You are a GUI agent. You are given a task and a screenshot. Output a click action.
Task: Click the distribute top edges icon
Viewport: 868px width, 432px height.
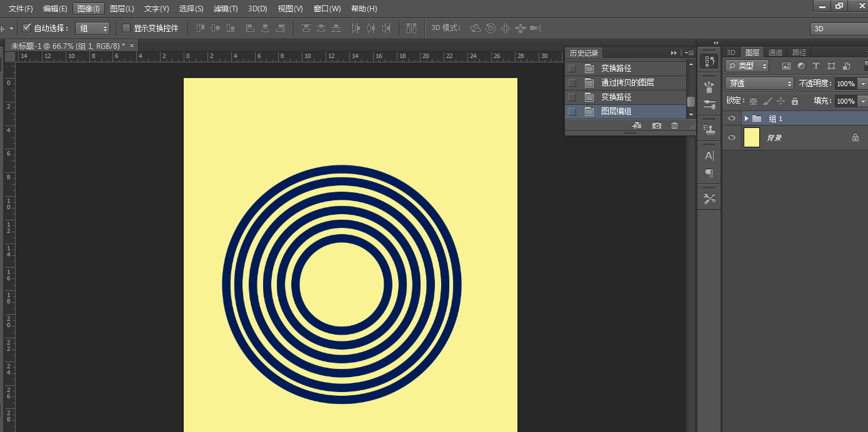click(x=306, y=28)
